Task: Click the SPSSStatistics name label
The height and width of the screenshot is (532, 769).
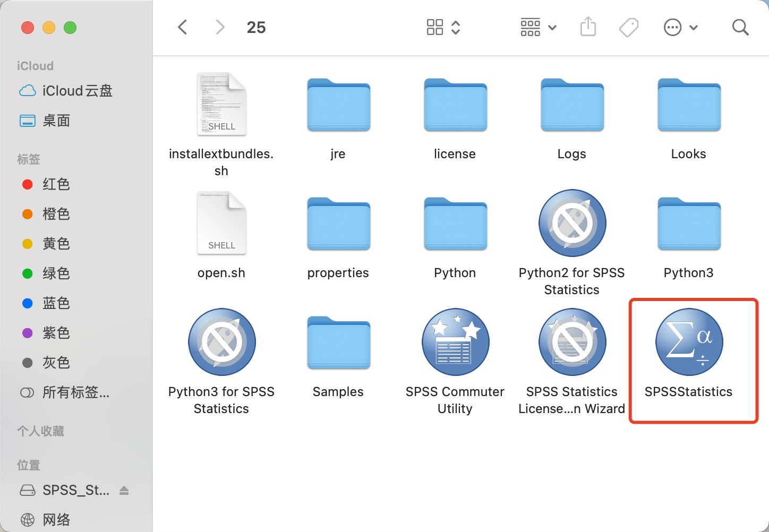Action: pos(689,392)
